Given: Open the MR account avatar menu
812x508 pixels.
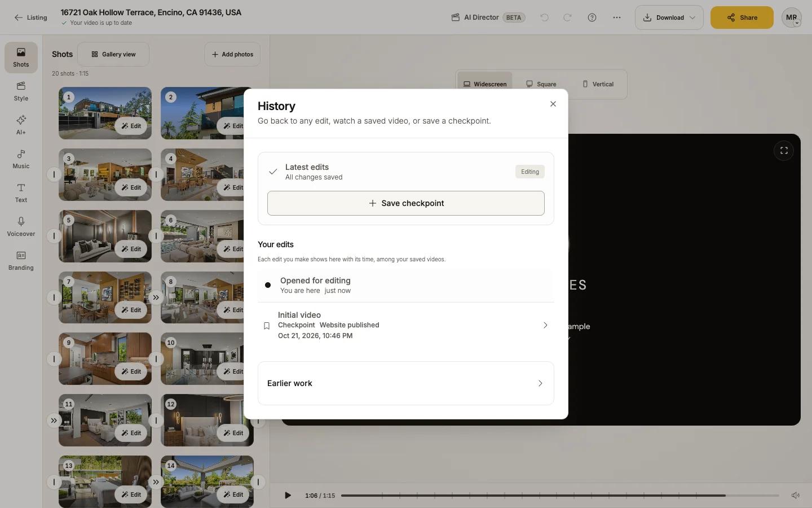Looking at the screenshot, I should pyautogui.click(x=792, y=17).
